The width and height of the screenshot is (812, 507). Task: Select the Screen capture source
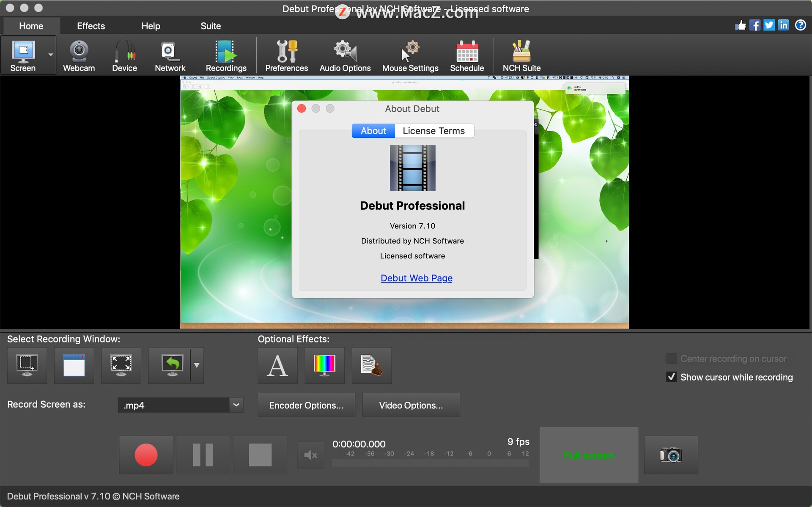click(x=23, y=55)
